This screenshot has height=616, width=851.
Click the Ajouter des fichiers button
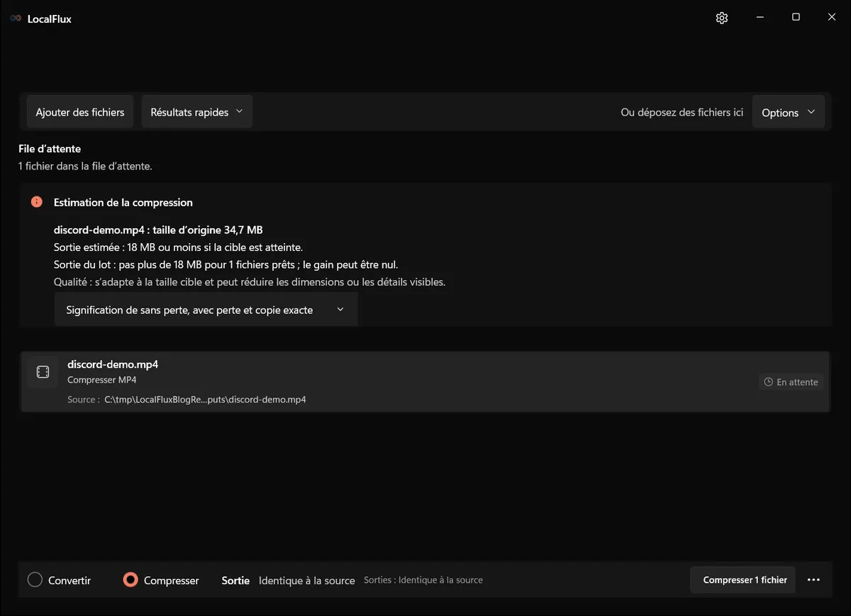(80, 112)
